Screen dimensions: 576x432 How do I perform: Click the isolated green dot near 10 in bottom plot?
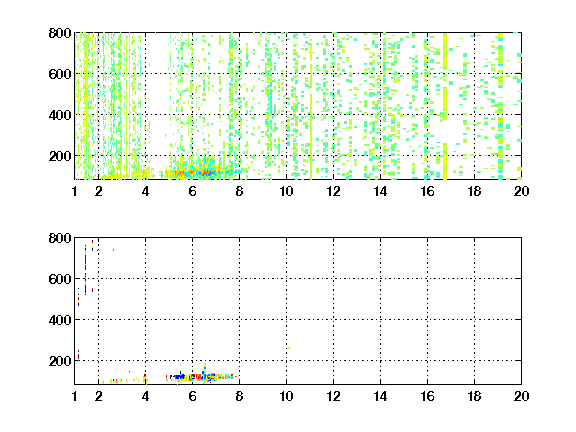pos(288,348)
